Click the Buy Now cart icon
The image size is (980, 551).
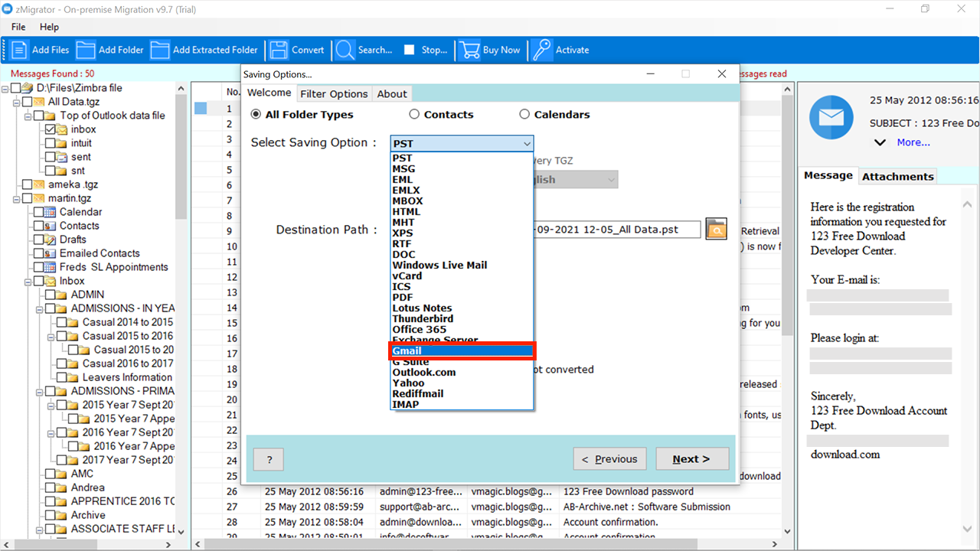point(469,50)
